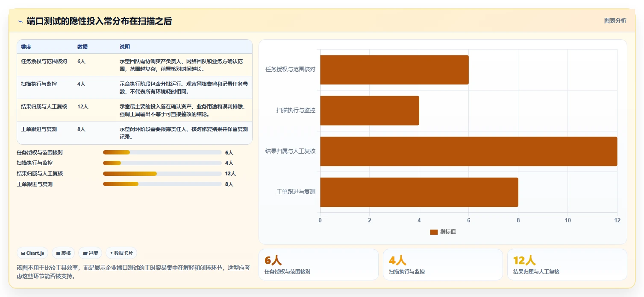Click 工单跟进与复测 label in the progress list

[x=35, y=184]
